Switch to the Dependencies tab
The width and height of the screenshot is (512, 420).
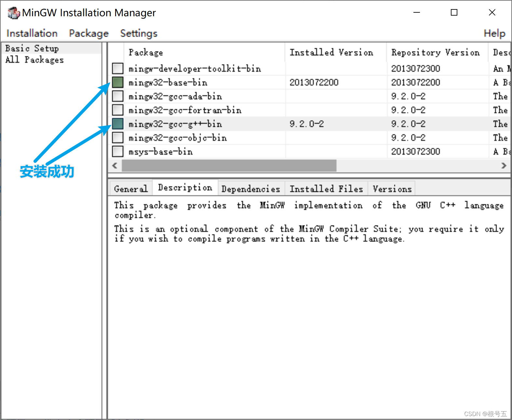pos(251,189)
